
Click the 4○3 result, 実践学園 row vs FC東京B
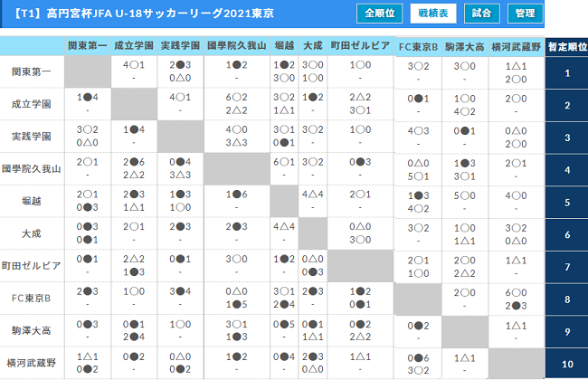pos(418,131)
